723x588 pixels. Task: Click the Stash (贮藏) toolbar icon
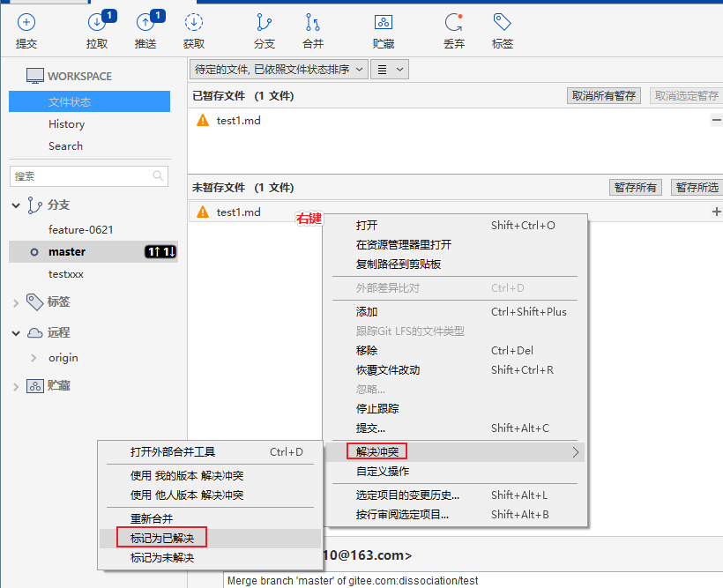(x=383, y=30)
